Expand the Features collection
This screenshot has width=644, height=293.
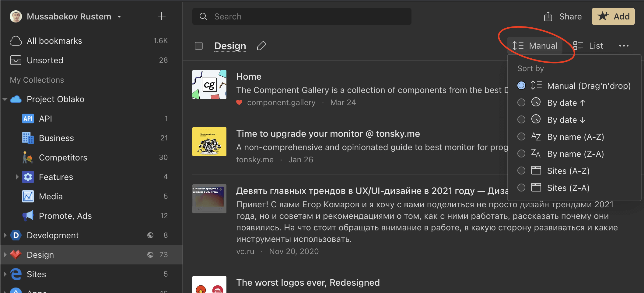tap(17, 177)
